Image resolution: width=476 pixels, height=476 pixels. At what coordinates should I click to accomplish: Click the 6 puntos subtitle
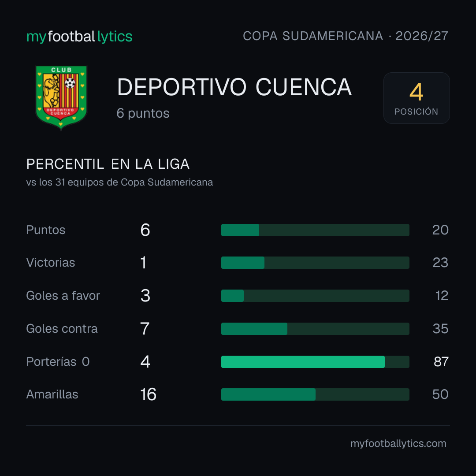143,113
